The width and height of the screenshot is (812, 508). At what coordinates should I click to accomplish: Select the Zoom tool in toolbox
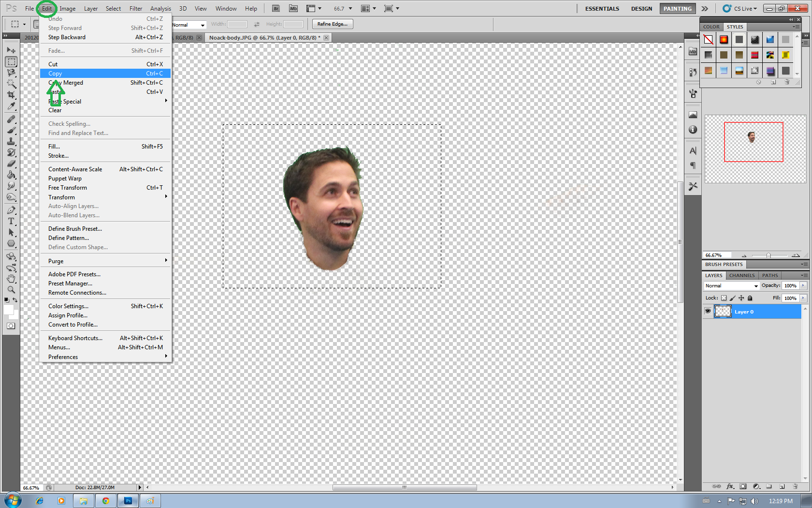click(11, 290)
